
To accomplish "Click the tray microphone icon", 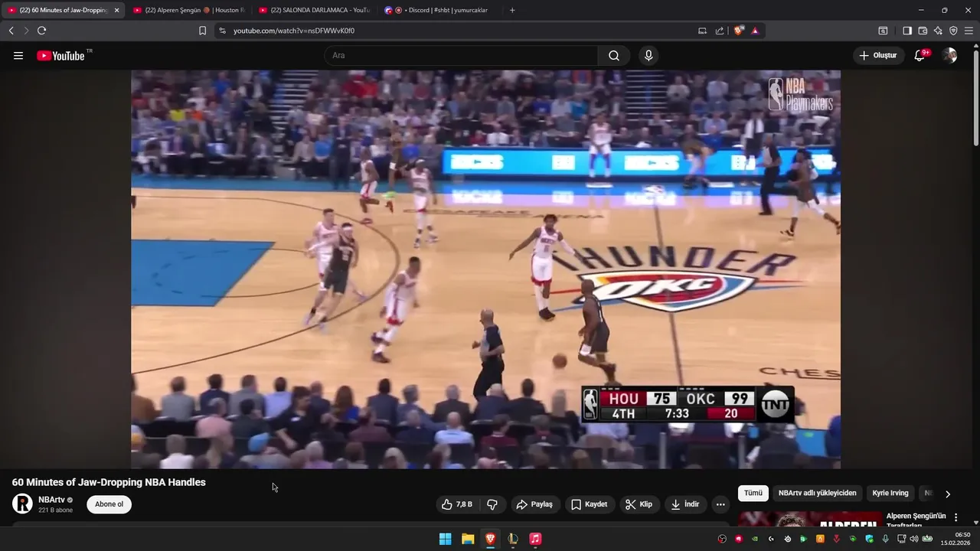I will [x=886, y=539].
